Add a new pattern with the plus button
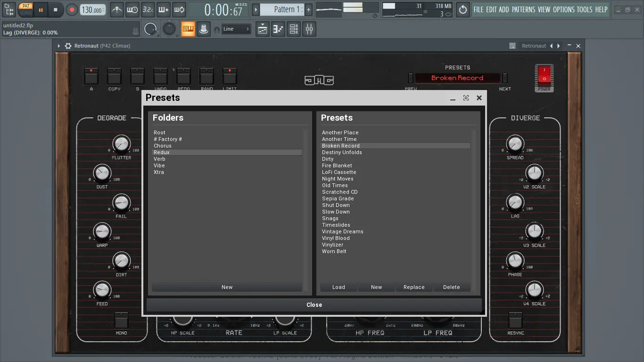 point(308,9)
